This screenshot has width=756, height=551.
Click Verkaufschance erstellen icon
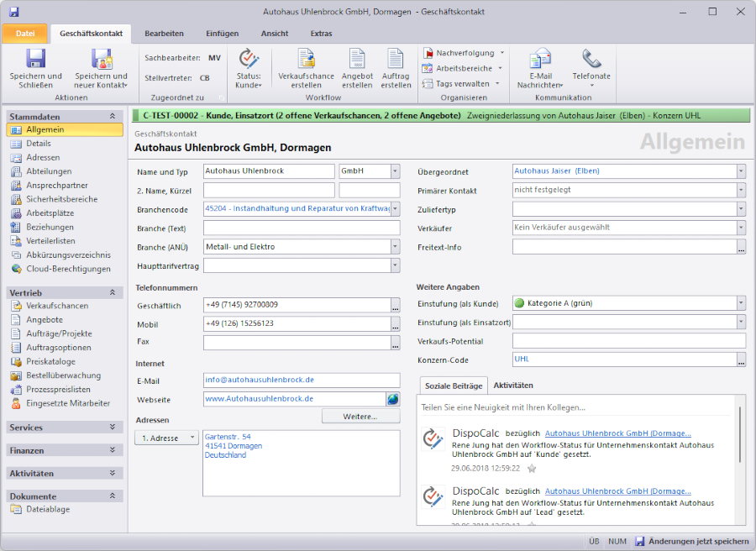tap(306, 59)
